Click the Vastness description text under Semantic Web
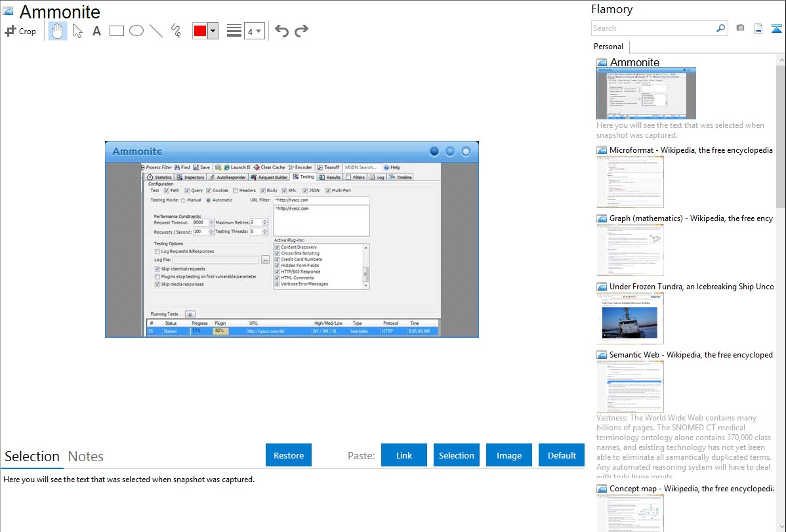 684,447
